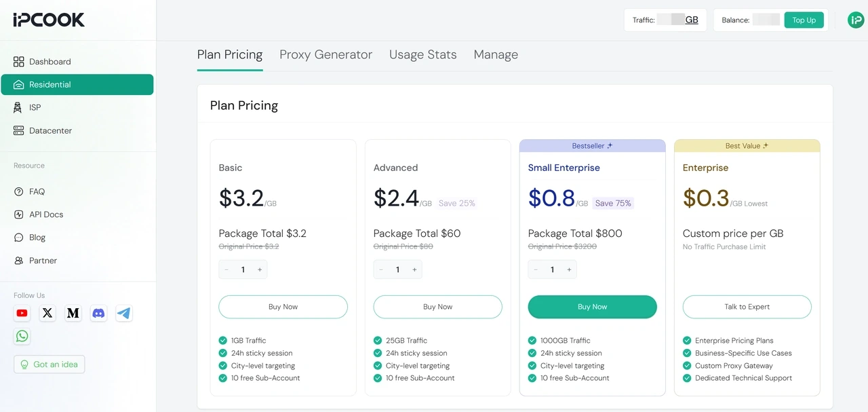Viewport: 868px width, 412px height.
Task: Click the 1GB Traffic check icon
Action: tap(223, 341)
